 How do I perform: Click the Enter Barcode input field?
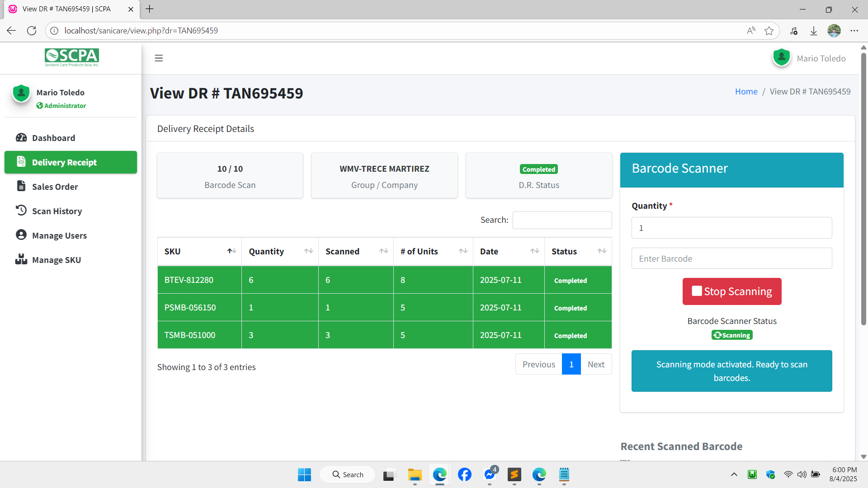[731, 258]
